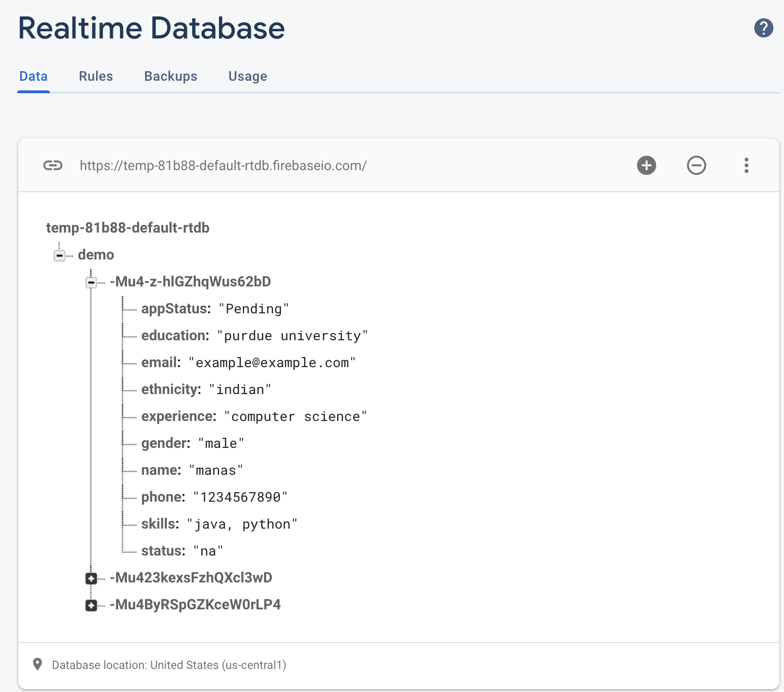Open the help question mark icon
784x692 pixels.
(x=763, y=28)
